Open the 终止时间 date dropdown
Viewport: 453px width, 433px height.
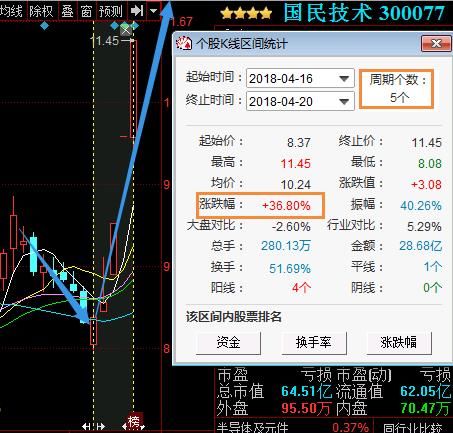click(x=344, y=101)
